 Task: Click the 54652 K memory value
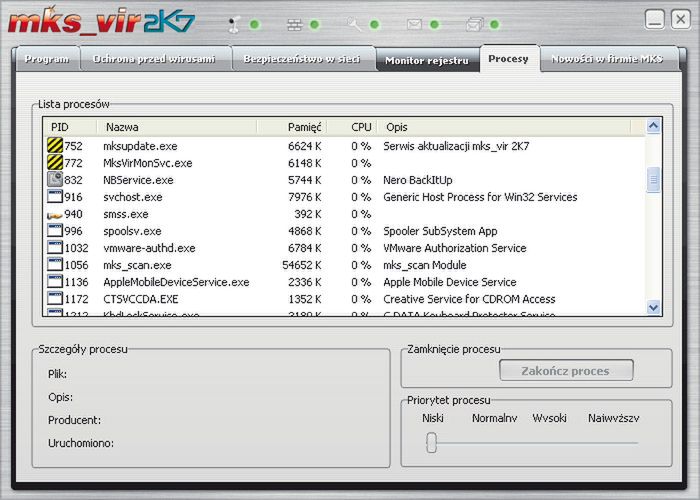302,265
